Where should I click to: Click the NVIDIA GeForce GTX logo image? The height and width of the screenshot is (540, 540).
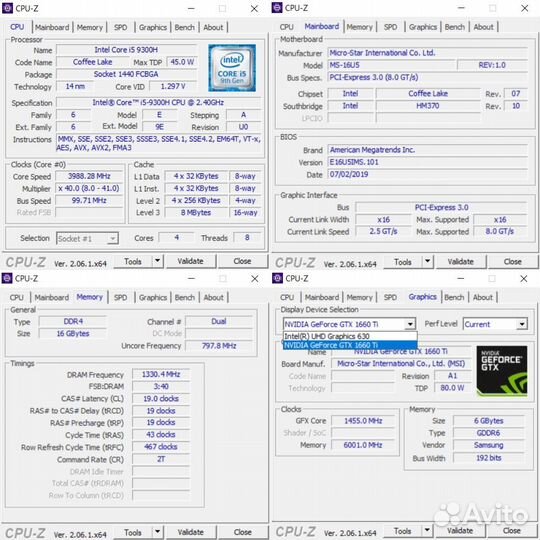(x=502, y=371)
